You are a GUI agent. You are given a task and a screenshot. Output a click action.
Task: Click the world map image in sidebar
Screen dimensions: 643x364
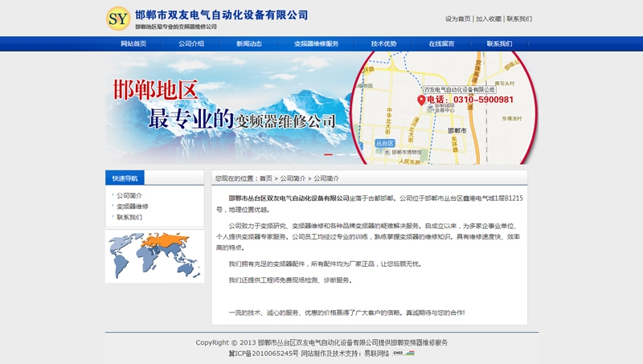pos(154,256)
